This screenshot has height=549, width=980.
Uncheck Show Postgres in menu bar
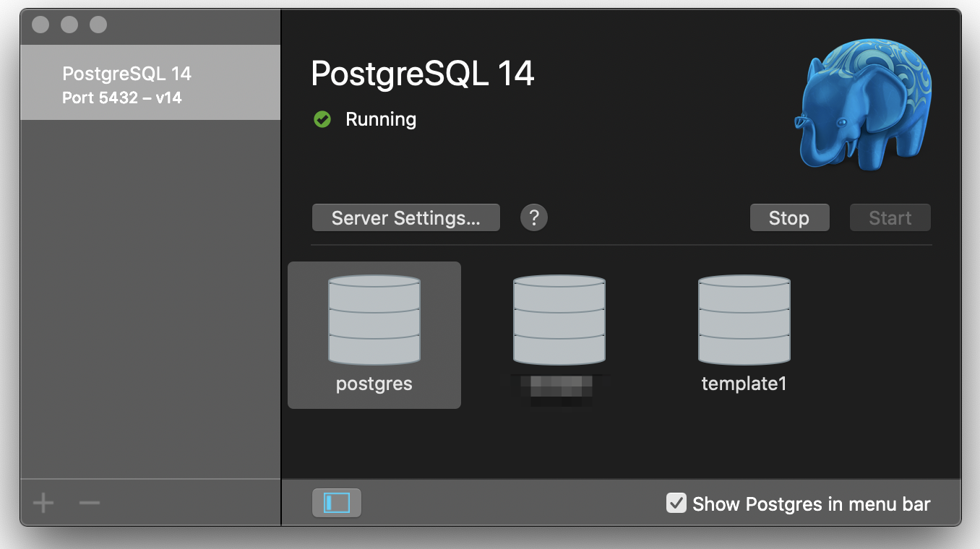676,503
